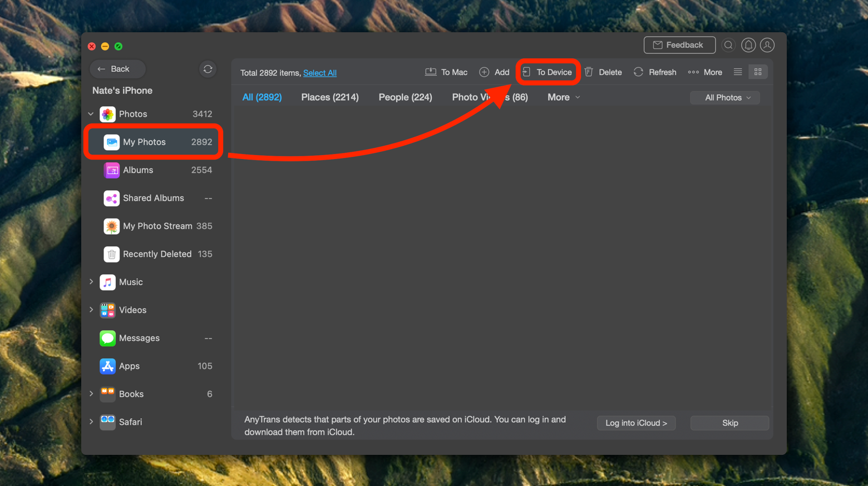Viewport: 868px width, 486px height.
Task: Click To Mac export toolbar button
Action: 446,72
